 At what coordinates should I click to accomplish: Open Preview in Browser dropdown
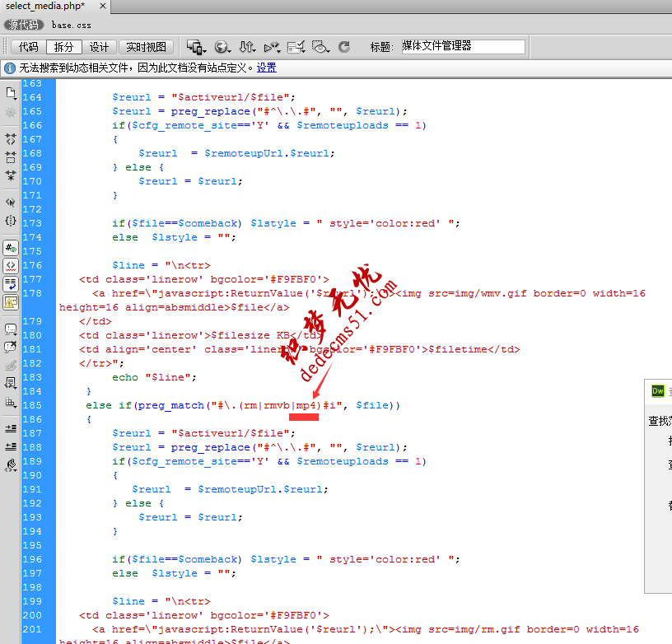click(222, 47)
